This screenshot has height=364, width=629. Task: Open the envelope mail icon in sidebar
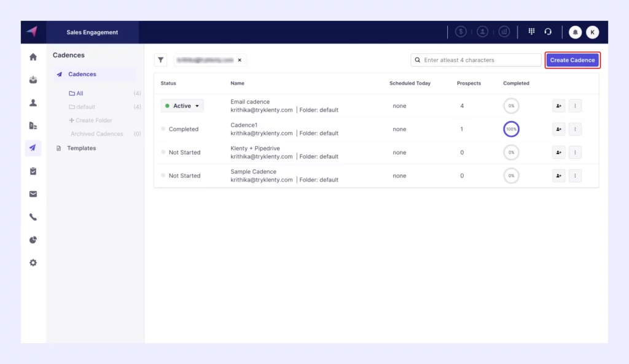(33, 194)
